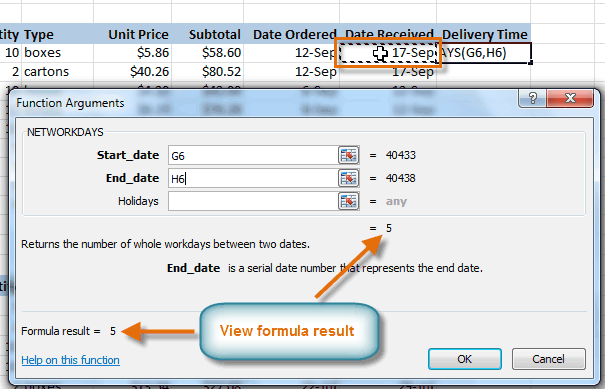Viewport: 605px width, 389px height.
Task: Select the cell containing boxes
Action: [x=57, y=52]
